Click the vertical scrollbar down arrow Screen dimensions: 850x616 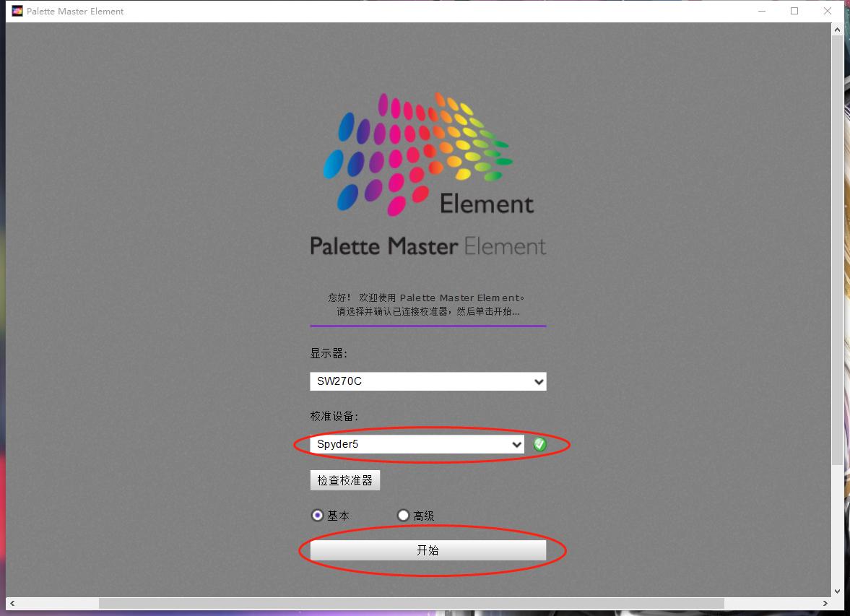(x=838, y=591)
